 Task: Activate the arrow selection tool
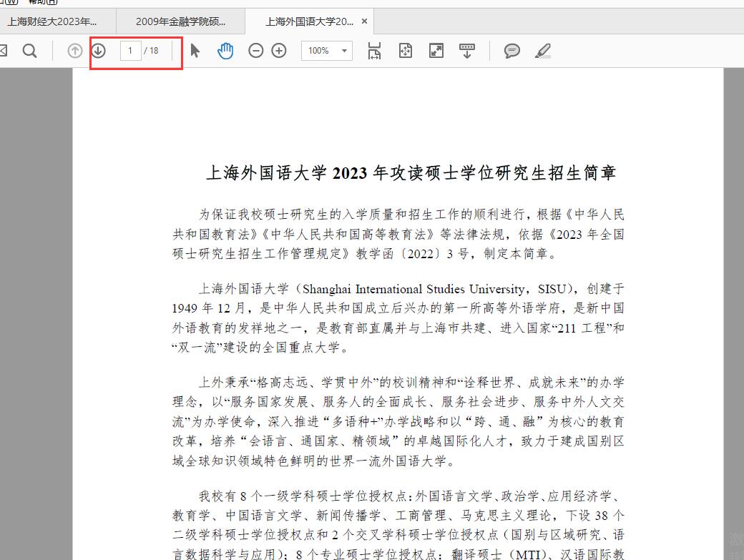[195, 50]
